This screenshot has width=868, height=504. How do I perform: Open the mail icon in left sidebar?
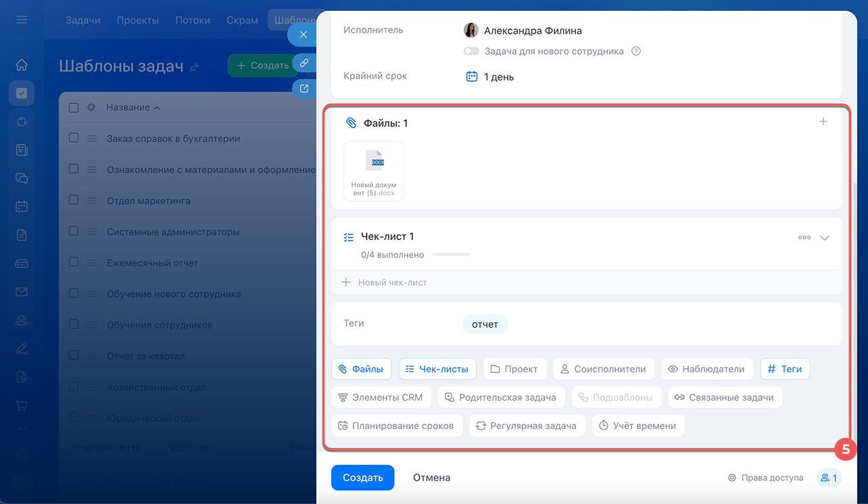click(22, 292)
